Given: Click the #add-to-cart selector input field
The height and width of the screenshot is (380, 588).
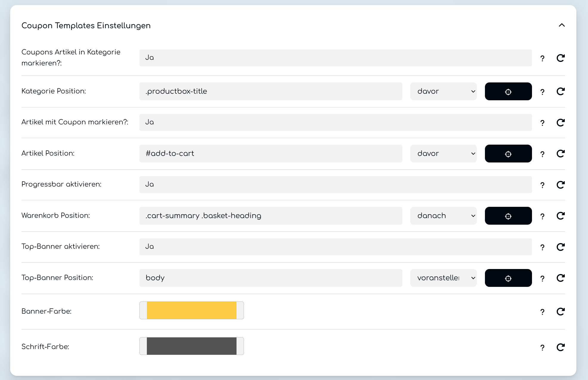Looking at the screenshot, I should click(271, 154).
